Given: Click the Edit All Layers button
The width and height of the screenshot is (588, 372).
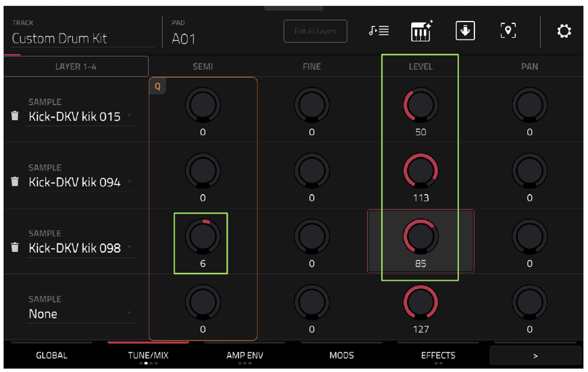Looking at the screenshot, I should (315, 31).
